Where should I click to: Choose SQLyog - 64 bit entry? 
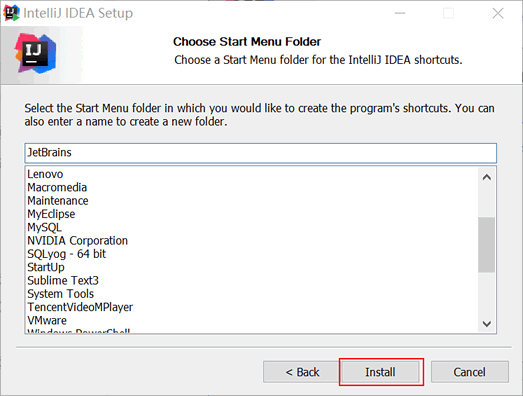[x=66, y=254]
